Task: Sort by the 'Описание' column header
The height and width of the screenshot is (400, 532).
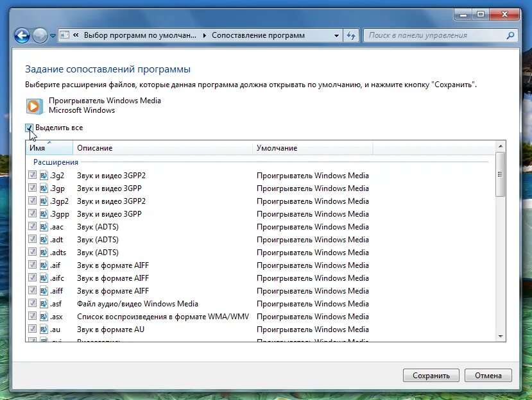Action: pyautogui.click(x=162, y=148)
